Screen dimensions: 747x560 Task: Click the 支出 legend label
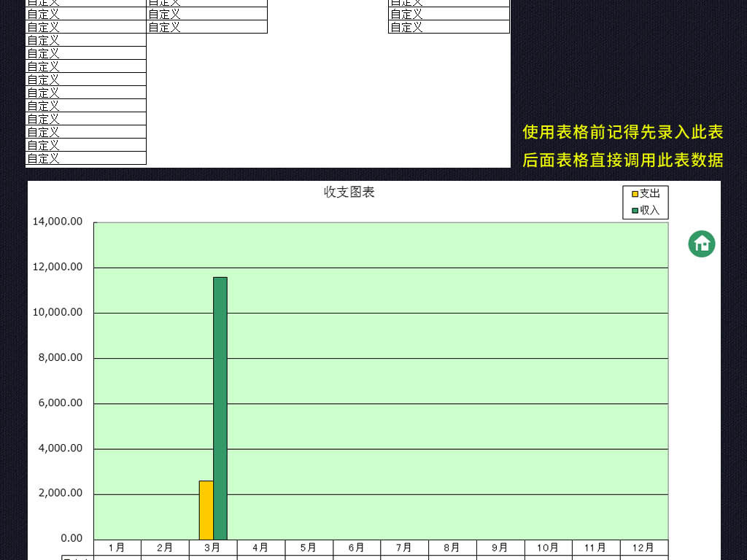coord(649,193)
